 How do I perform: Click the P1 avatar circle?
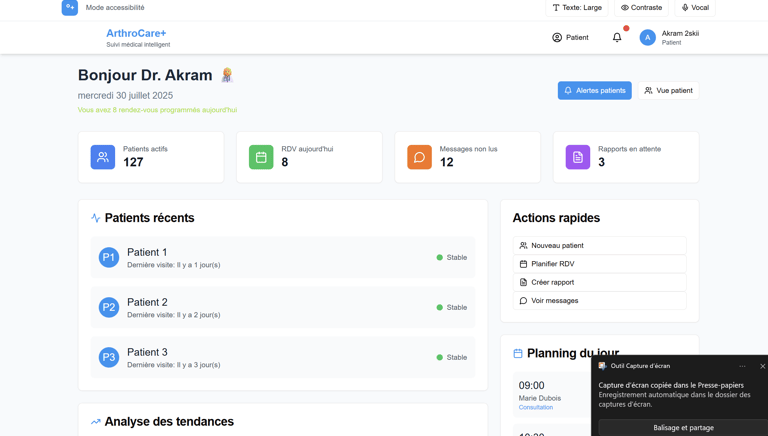(x=109, y=258)
